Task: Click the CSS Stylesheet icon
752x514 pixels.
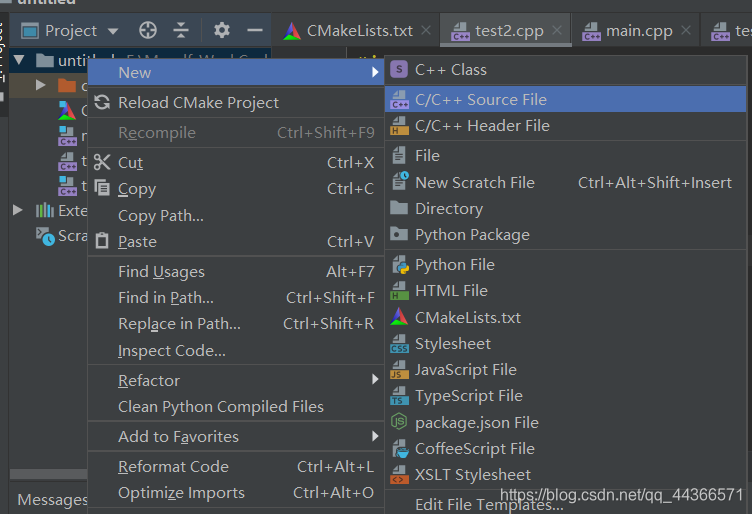Action: click(x=400, y=344)
